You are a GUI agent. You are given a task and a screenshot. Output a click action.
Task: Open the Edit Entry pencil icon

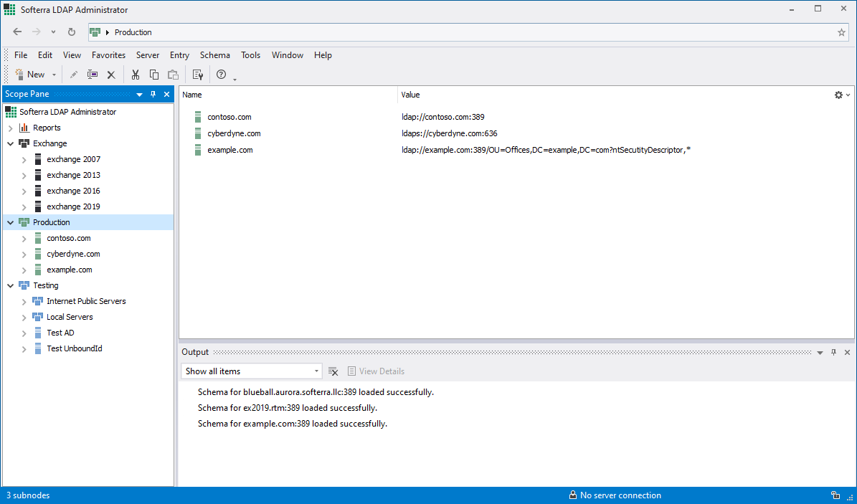74,75
